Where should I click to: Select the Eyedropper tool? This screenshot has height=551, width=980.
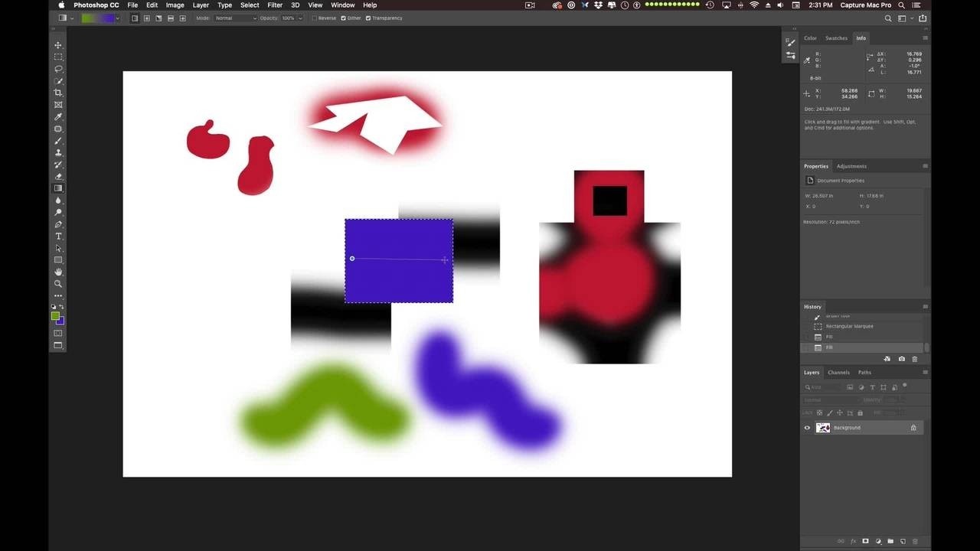pyautogui.click(x=58, y=116)
